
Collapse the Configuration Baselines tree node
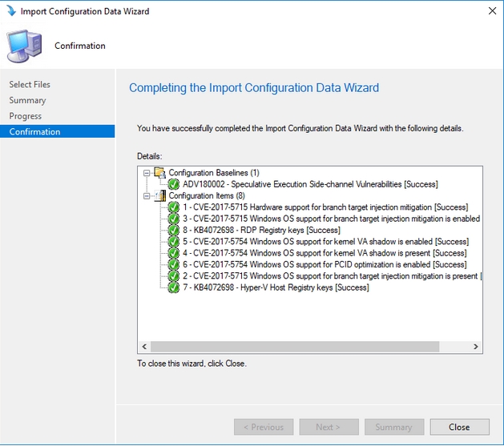[x=147, y=173]
